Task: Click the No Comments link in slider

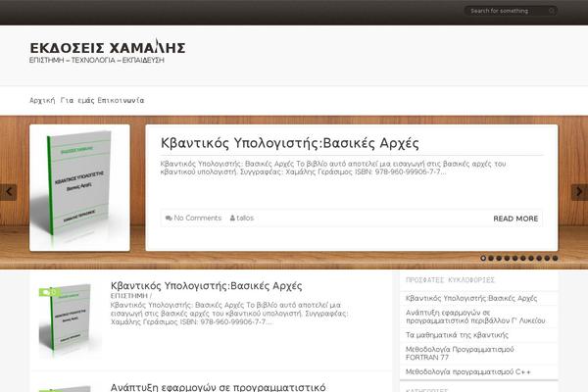Action: pyautogui.click(x=198, y=218)
